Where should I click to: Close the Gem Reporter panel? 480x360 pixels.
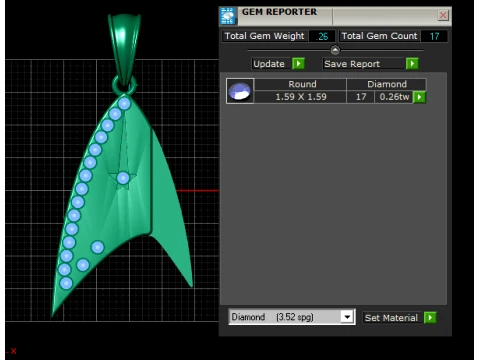pos(443,15)
